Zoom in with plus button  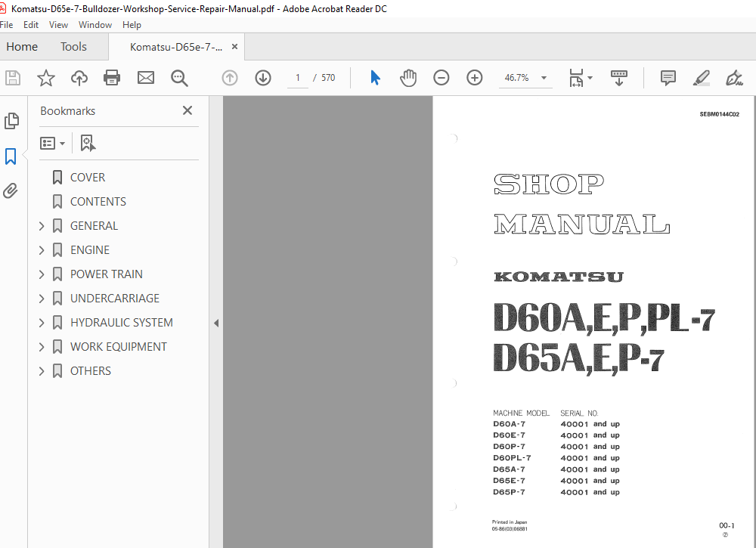point(475,78)
